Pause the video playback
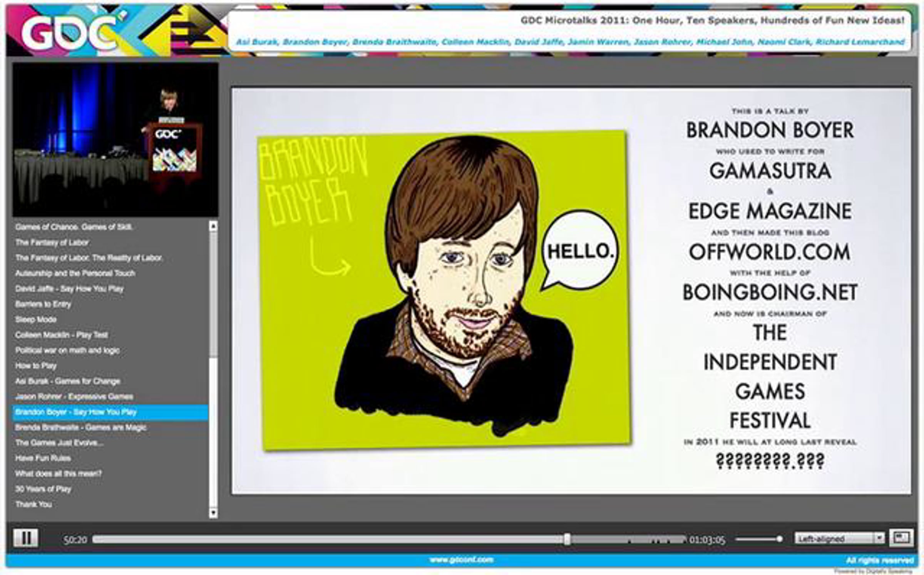Viewport: 924px width, 575px height. pyautogui.click(x=26, y=538)
